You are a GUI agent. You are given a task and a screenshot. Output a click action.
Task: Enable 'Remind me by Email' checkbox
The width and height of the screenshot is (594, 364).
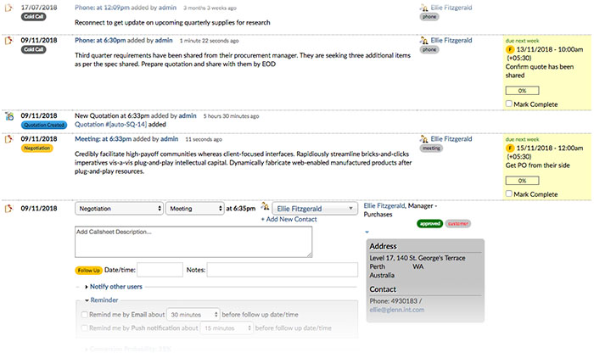(83, 314)
